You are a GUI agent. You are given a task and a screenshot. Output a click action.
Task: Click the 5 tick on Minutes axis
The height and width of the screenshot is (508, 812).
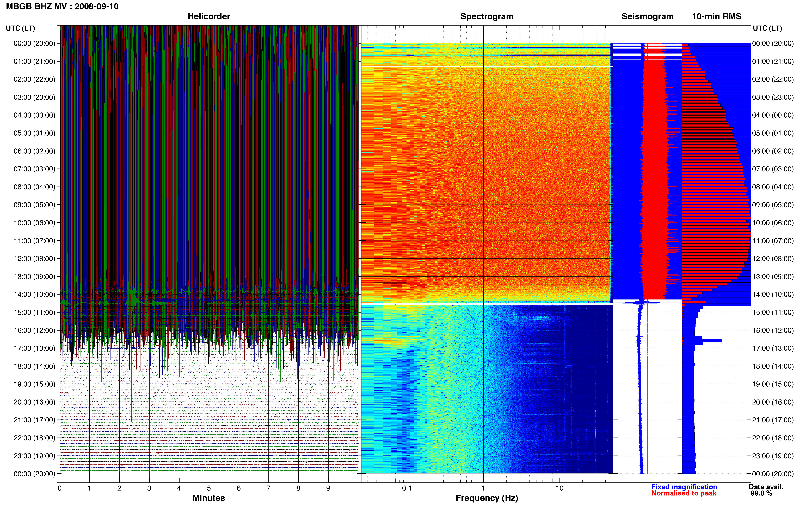(x=209, y=488)
